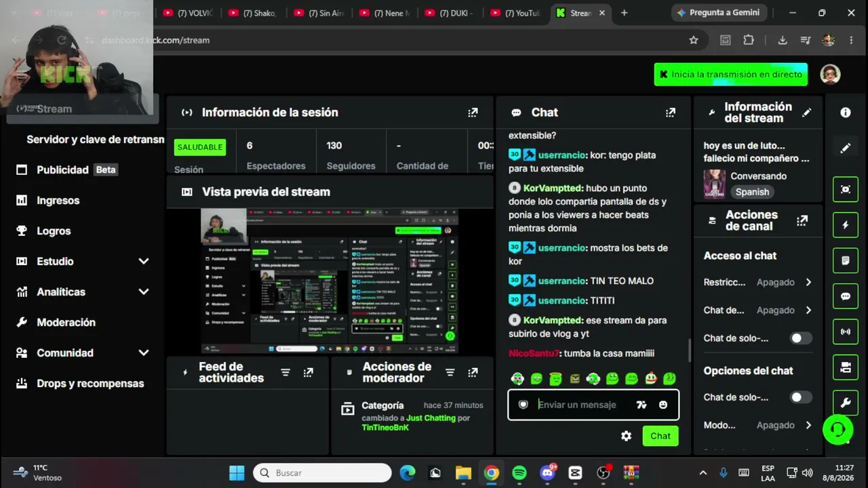Click Inicia la transmisión en directo
This screenshot has width=868, height=488.
coord(731,75)
